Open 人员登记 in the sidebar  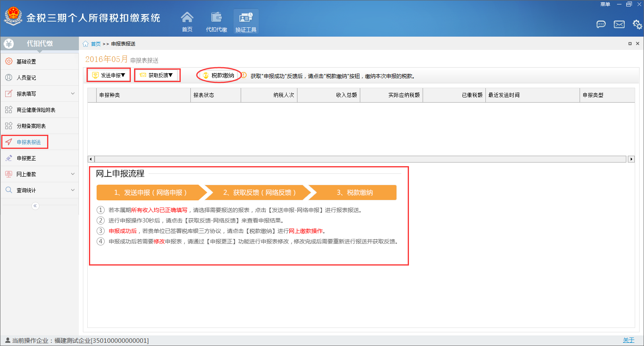point(27,78)
